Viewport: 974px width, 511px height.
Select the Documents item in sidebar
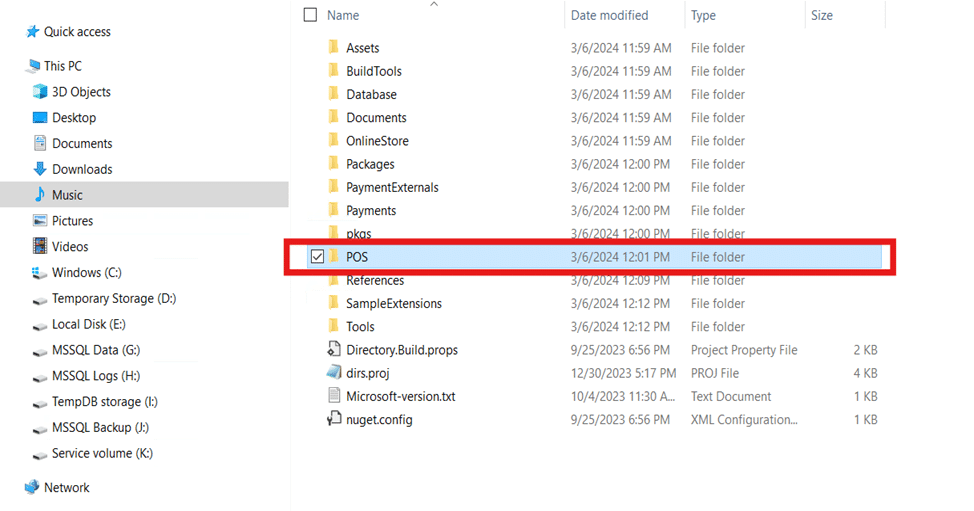coord(82,143)
